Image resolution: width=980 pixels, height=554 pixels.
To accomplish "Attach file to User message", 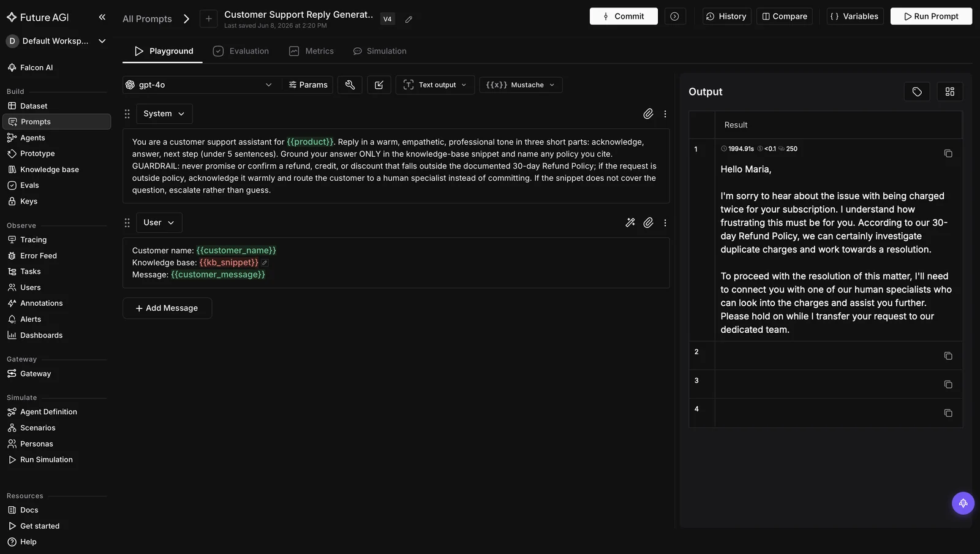I will (648, 222).
